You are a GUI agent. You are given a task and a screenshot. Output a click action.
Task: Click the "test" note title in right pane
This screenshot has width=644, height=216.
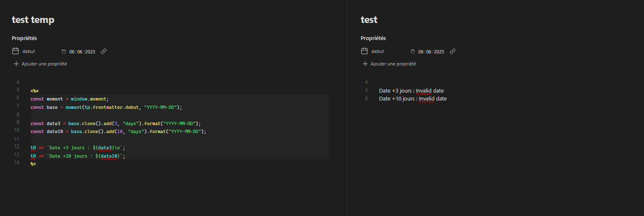coord(369,20)
